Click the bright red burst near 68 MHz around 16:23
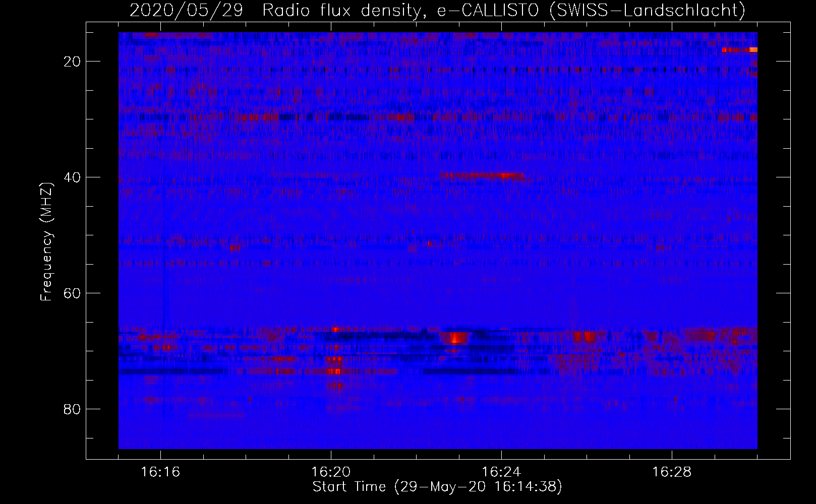Screen dimensions: 816x504 [455, 338]
